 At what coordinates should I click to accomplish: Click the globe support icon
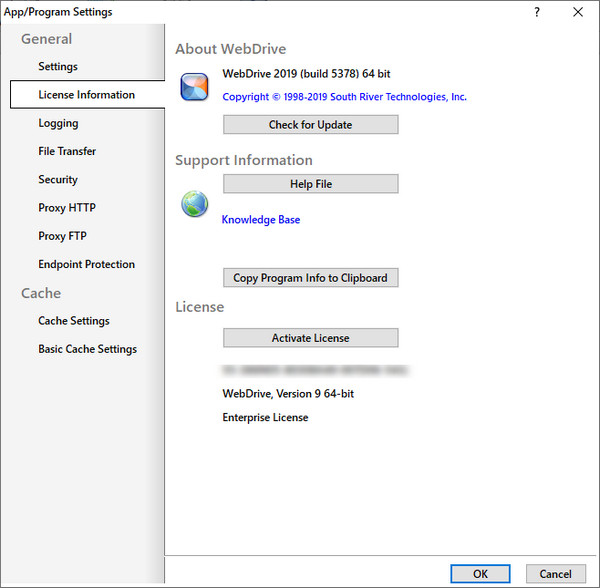coord(194,204)
